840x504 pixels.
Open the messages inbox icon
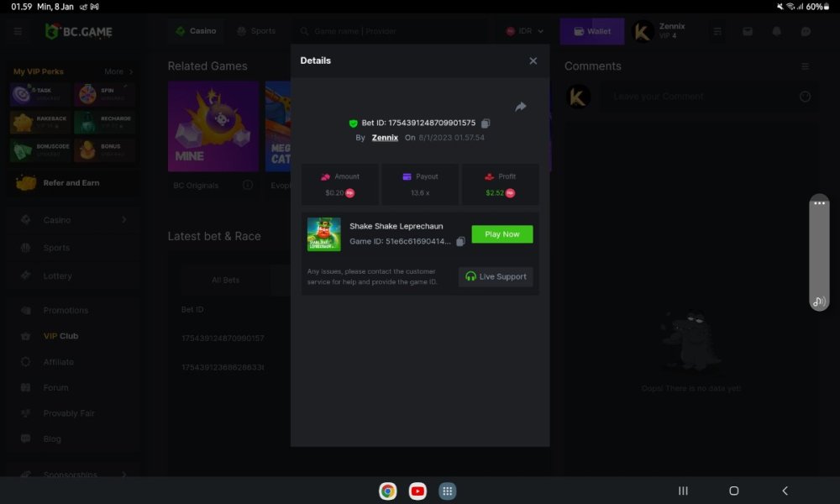click(x=746, y=31)
